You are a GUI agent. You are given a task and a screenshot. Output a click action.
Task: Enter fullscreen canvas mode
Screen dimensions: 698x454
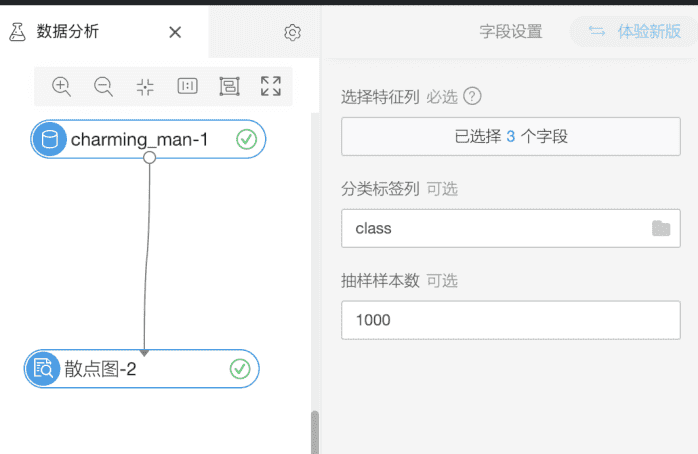270,87
